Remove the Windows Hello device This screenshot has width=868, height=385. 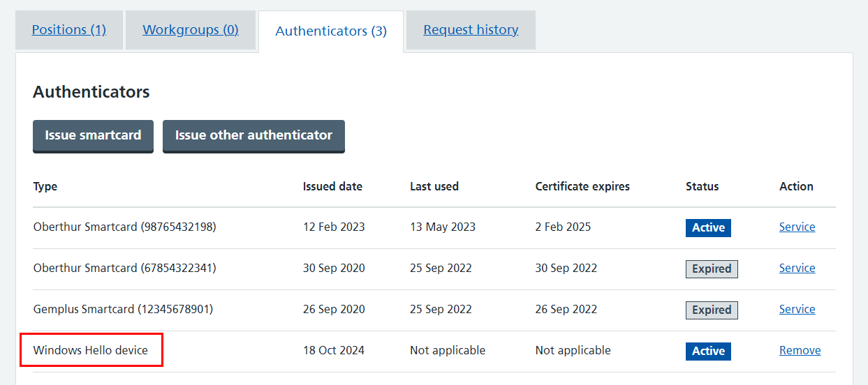[800, 350]
